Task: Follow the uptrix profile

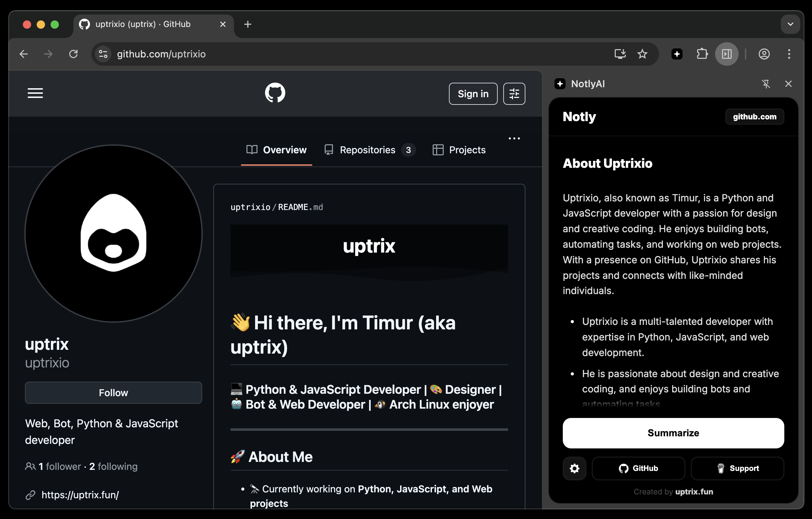Action: 113,393
